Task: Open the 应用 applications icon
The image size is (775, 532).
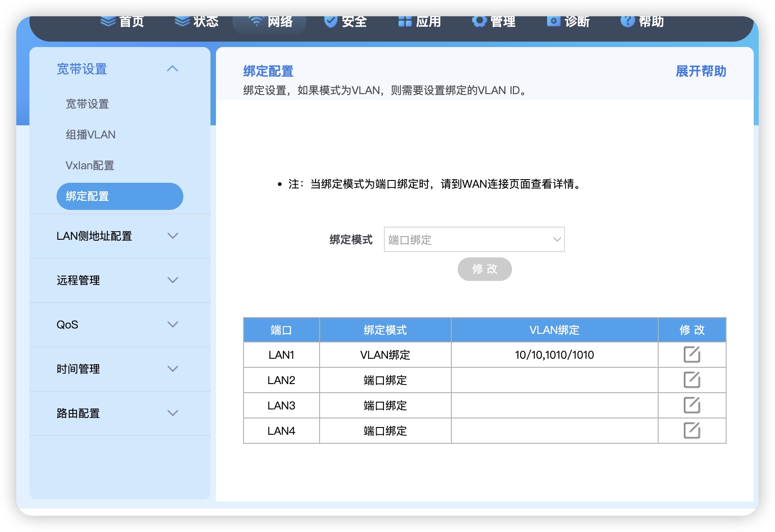Action: (404, 21)
